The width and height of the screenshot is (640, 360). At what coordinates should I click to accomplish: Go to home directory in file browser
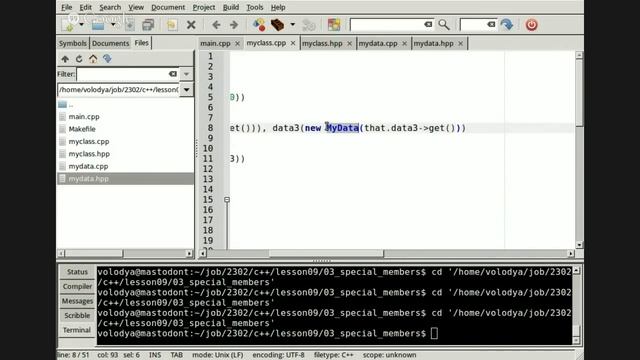(x=93, y=59)
